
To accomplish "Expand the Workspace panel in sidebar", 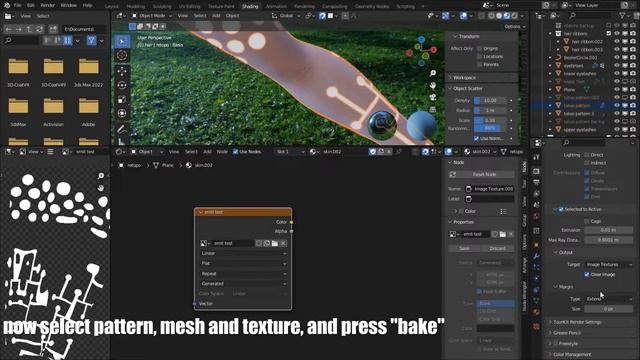I will tap(464, 78).
